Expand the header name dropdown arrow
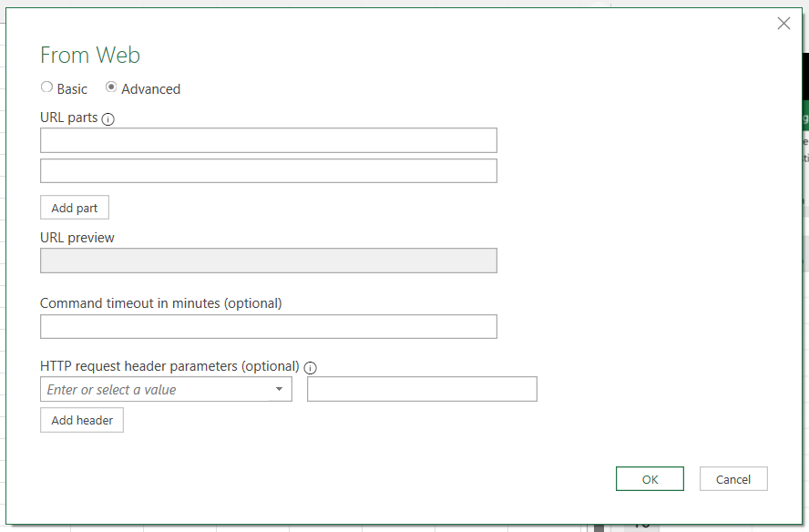 pos(279,390)
